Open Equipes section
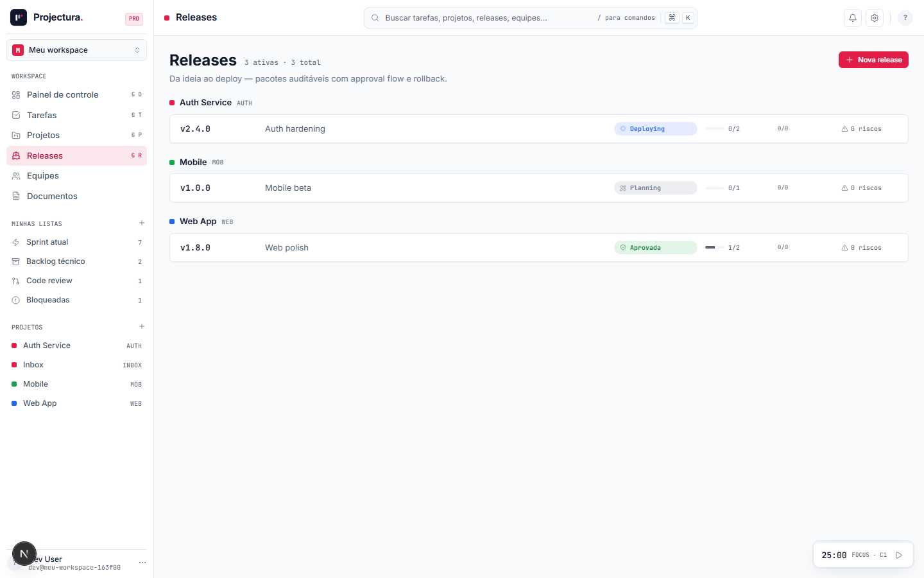924x578 pixels. tap(76, 176)
